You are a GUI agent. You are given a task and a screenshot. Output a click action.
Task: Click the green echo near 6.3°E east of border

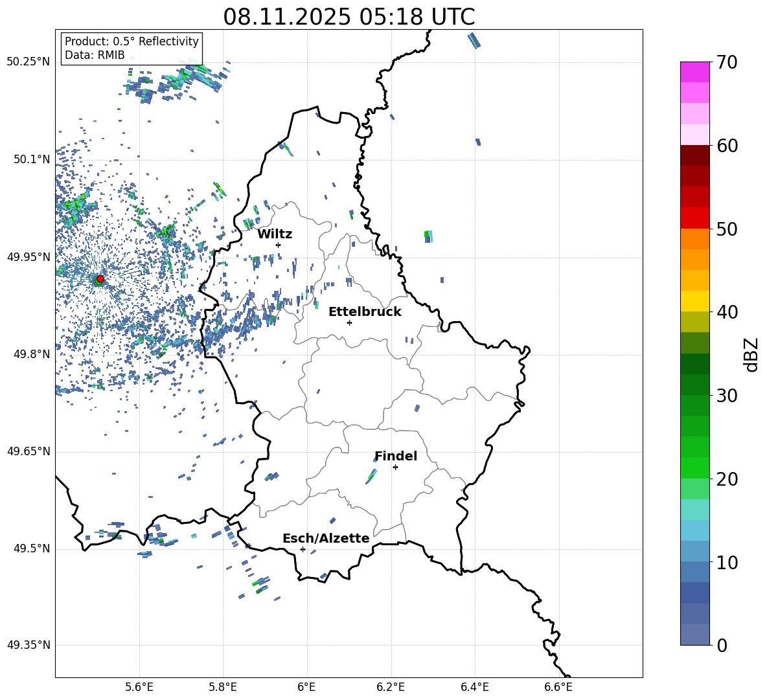428,236
